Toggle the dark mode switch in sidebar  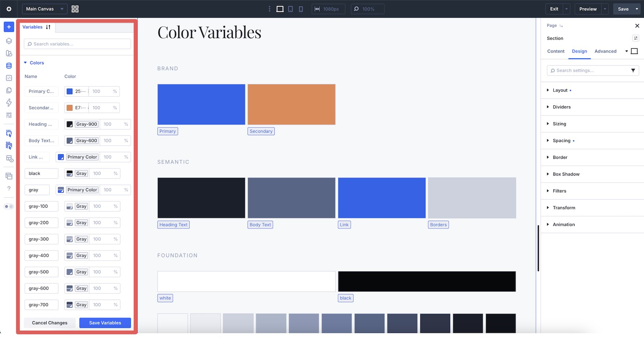click(9, 206)
